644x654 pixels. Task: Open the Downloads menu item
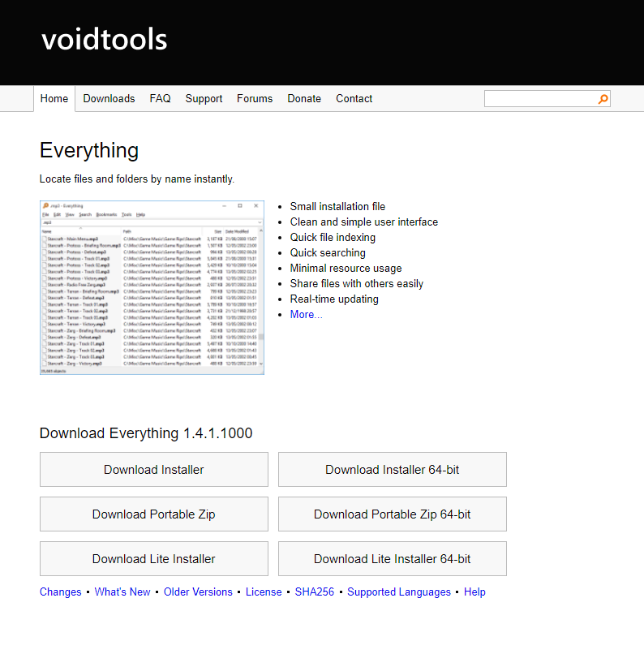point(109,98)
